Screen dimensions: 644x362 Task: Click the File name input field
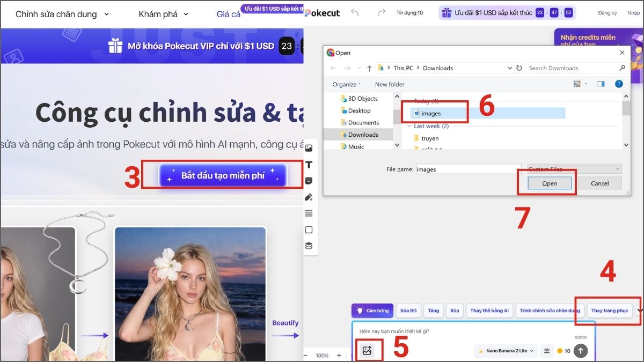(469, 169)
